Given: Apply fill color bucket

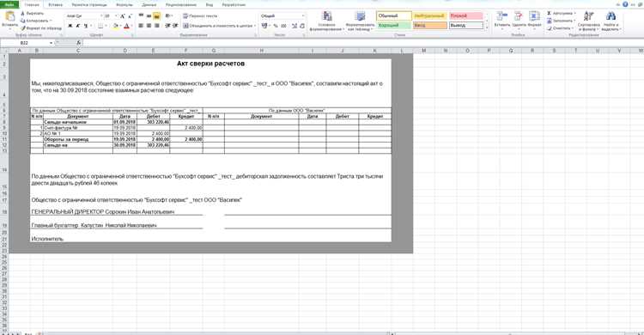Looking at the screenshot, I should [x=116, y=26].
